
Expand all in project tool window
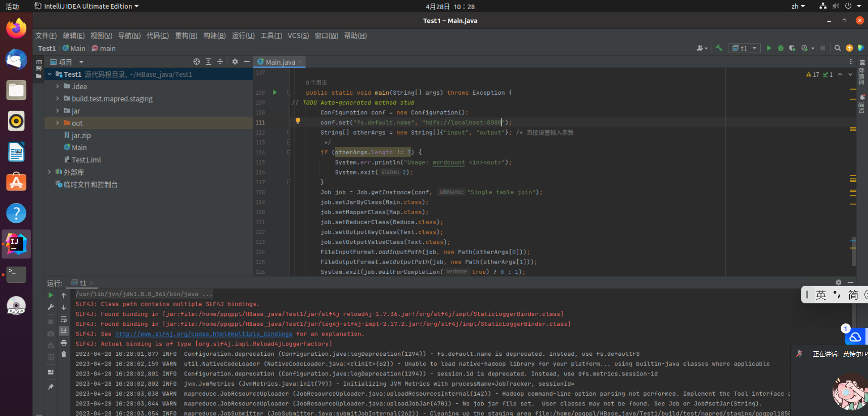click(x=208, y=62)
